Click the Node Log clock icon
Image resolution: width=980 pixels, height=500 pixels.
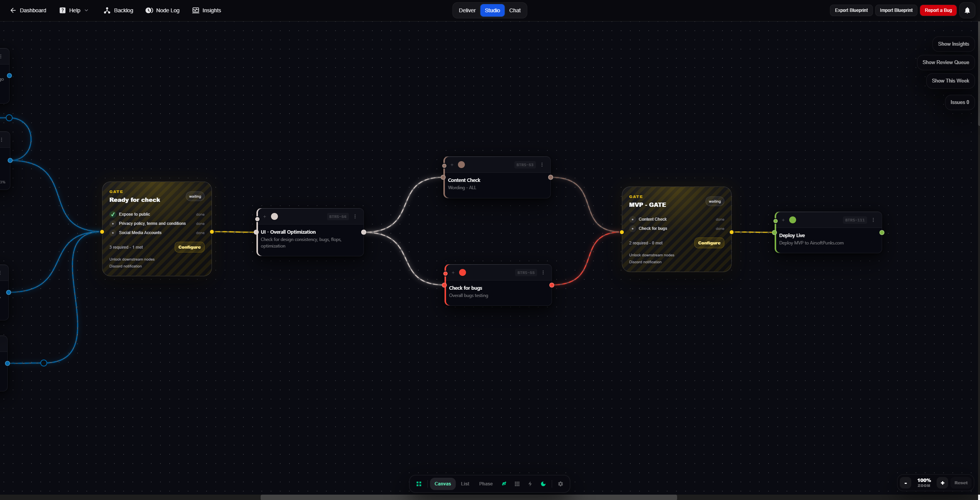coord(149,10)
